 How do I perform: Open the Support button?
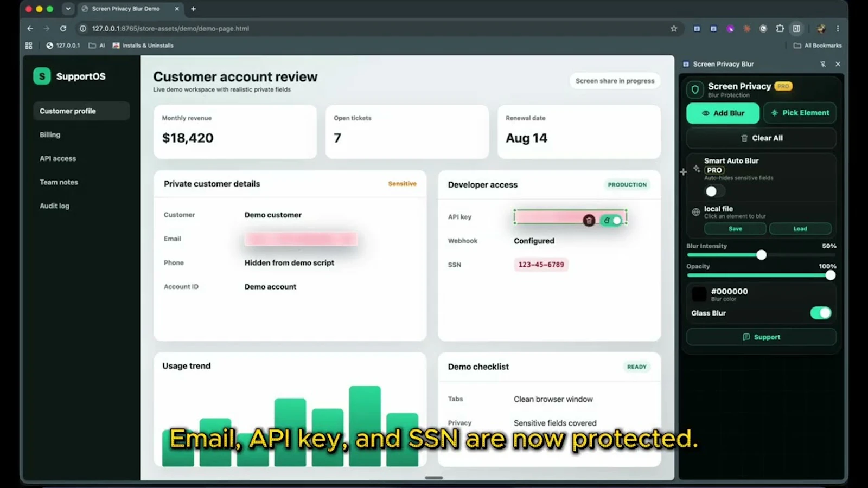761,337
